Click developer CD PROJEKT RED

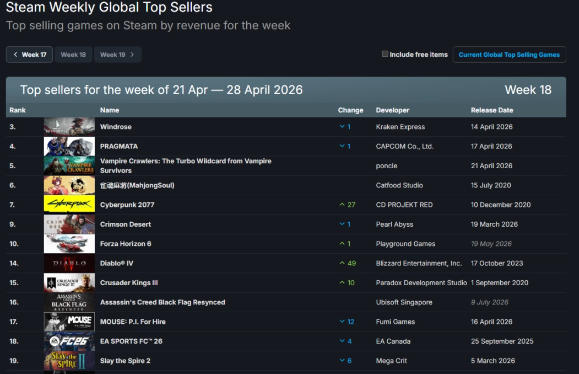404,205
